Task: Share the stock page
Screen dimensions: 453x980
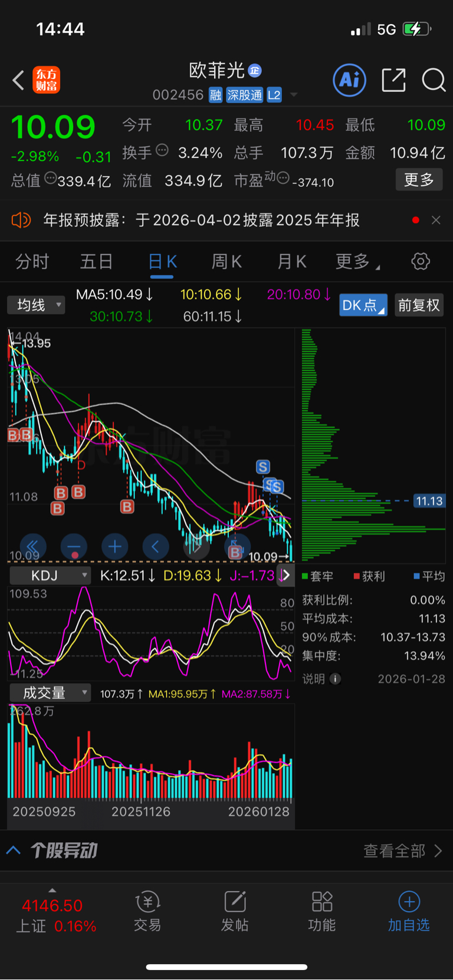Action: click(x=393, y=80)
